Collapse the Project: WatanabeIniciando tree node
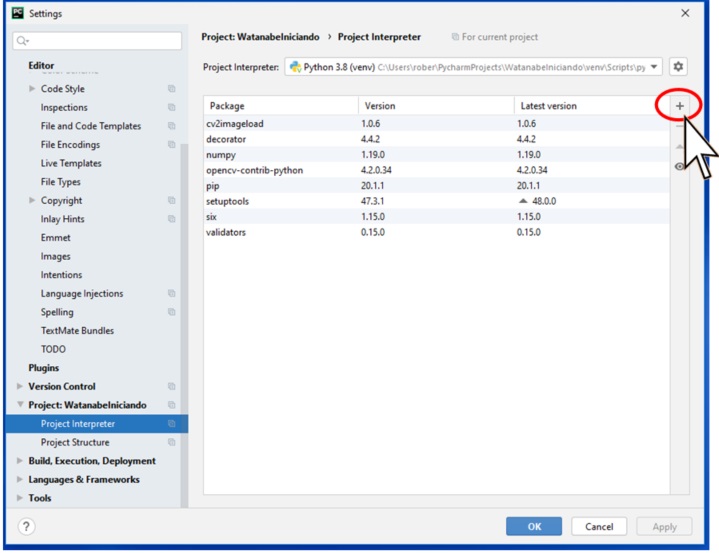Viewport: 719px width, 553px height. (x=21, y=405)
